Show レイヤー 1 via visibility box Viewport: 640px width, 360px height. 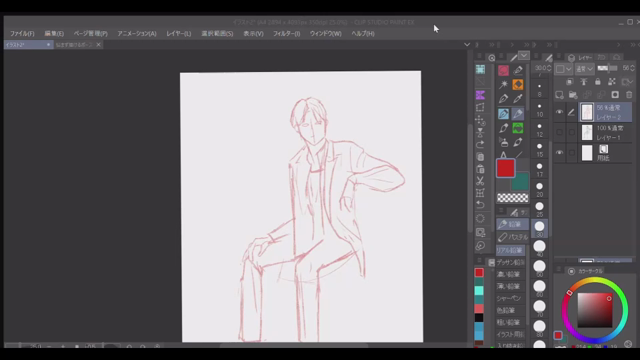pyautogui.click(x=559, y=132)
